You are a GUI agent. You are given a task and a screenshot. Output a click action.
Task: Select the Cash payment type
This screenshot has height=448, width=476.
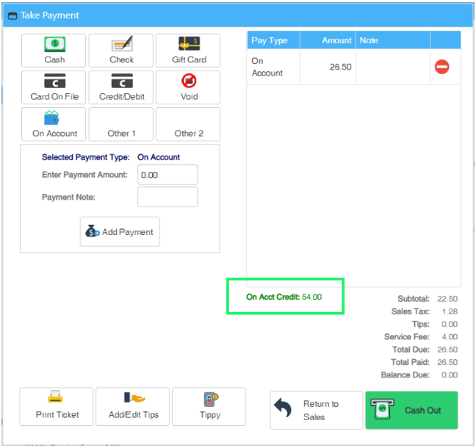click(54, 51)
